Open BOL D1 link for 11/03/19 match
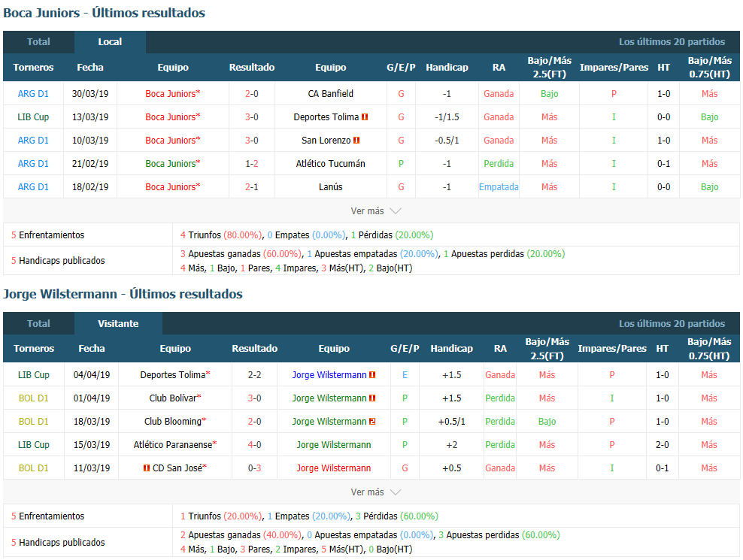This screenshot has height=560, width=743. (x=34, y=468)
